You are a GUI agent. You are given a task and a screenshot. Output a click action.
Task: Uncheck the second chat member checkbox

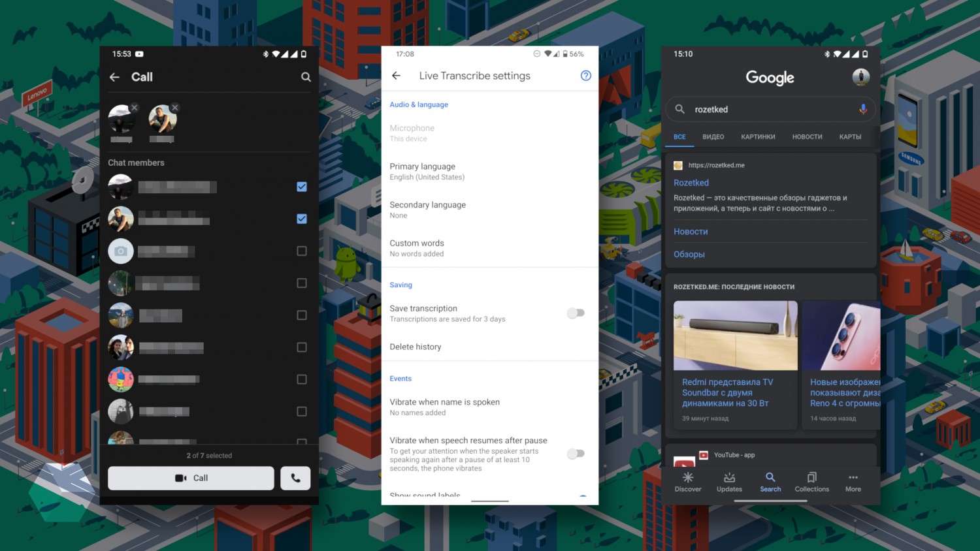coord(302,219)
